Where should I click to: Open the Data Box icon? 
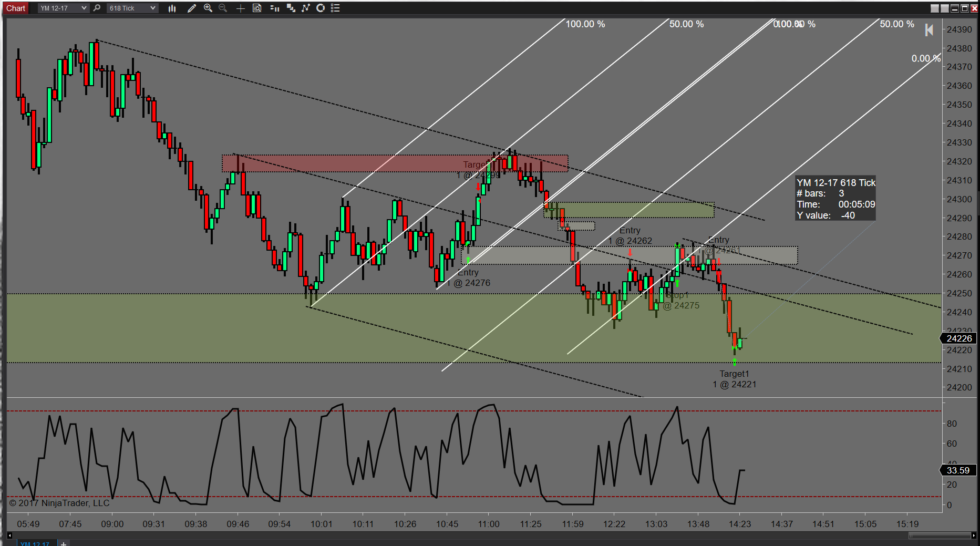click(x=257, y=8)
